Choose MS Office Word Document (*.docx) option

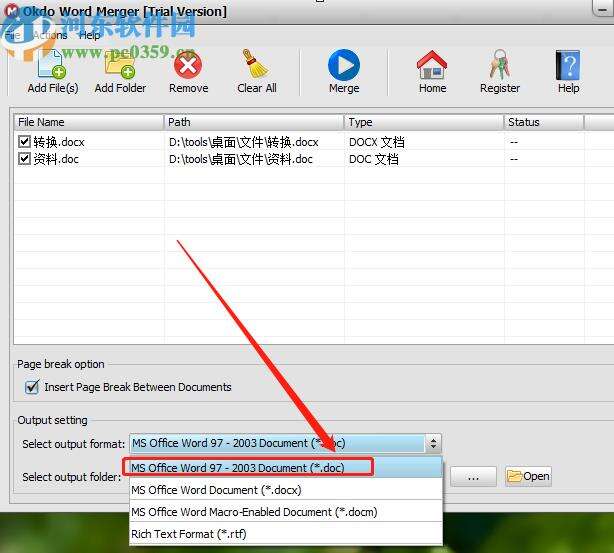click(286, 490)
